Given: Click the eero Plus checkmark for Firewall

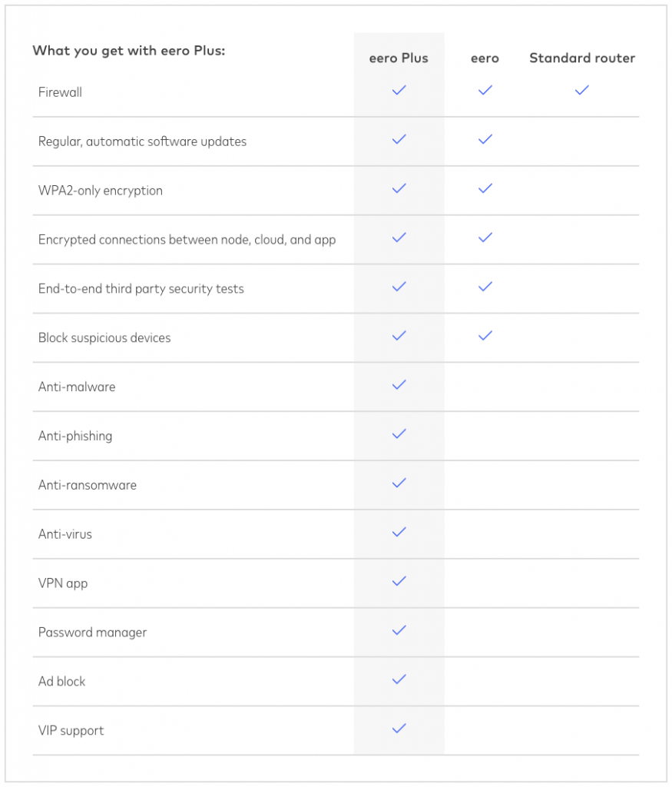Looking at the screenshot, I should [399, 91].
